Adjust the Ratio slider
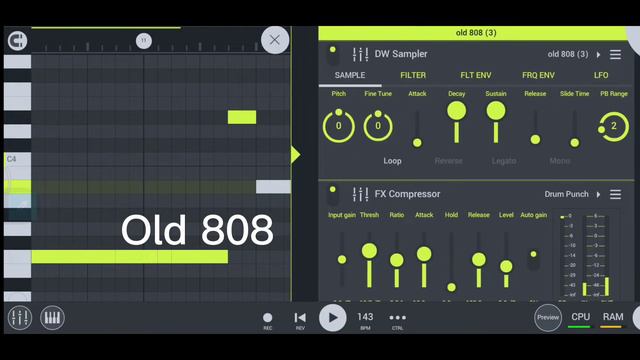The height and width of the screenshot is (360, 640). [397, 260]
